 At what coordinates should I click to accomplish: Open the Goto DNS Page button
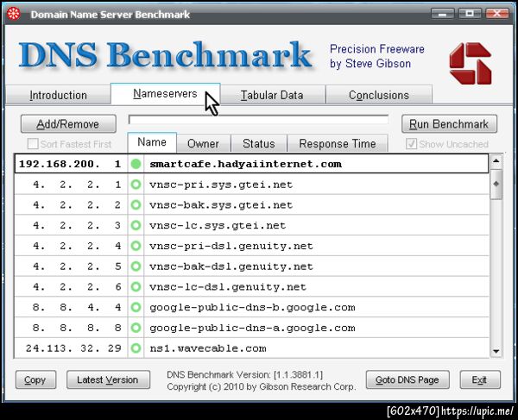407,379
